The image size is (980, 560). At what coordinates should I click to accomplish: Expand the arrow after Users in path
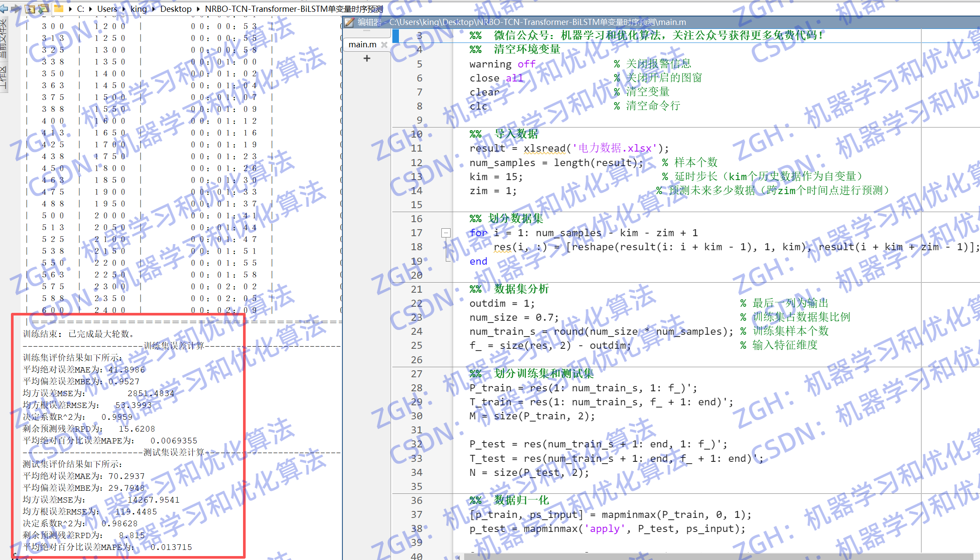[124, 9]
